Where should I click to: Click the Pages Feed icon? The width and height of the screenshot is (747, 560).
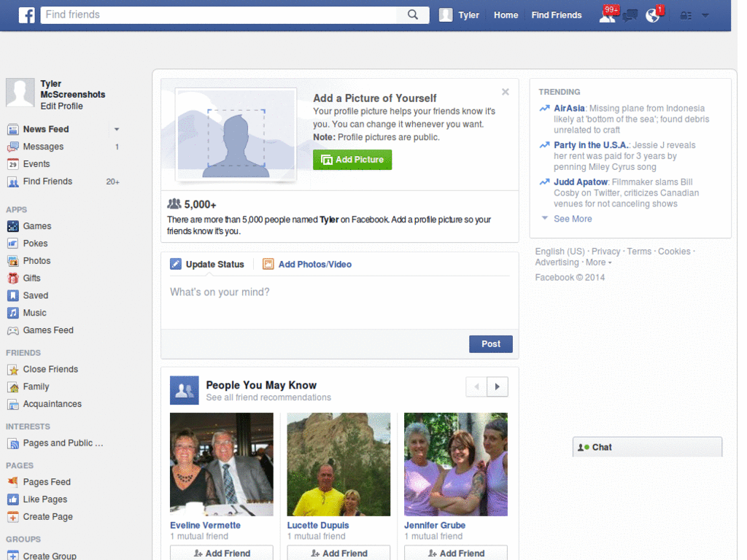[x=13, y=482]
